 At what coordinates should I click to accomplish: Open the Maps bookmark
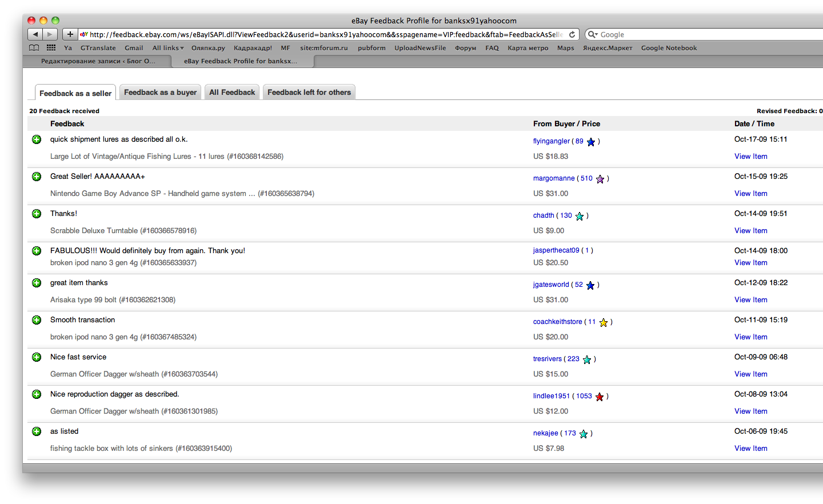click(566, 48)
